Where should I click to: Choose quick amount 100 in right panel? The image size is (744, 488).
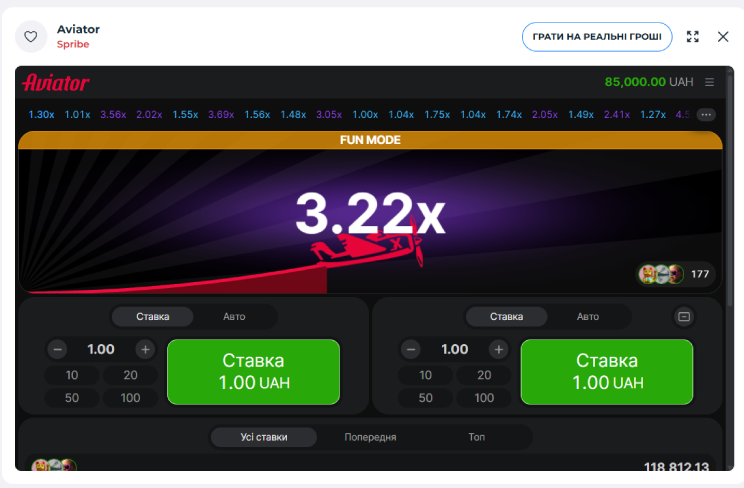pyautogui.click(x=484, y=398)
